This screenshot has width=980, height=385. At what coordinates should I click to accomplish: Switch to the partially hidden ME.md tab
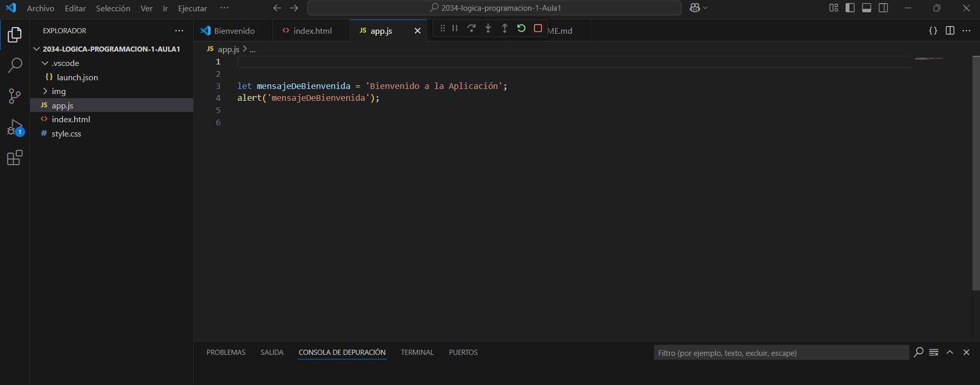(x=560, y=31)
